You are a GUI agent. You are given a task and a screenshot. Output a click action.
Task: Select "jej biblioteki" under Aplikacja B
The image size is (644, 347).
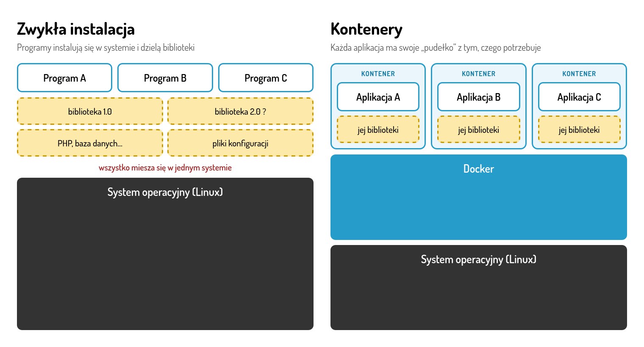479,129
